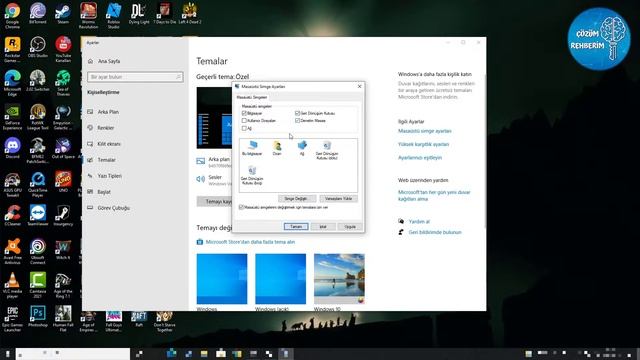The width and height of the screenshot is (640, 360).
Task: Select the Bu bilgisayar icon in the dialog list
Action: coord(252,148)
